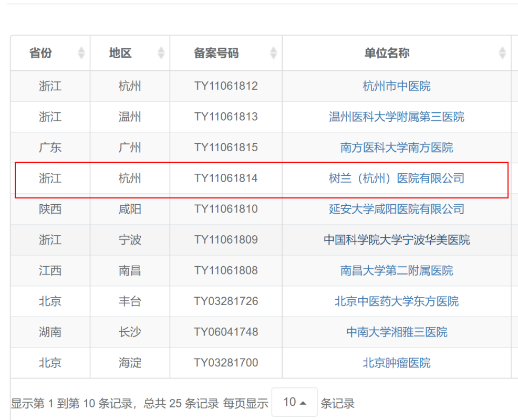
Task: Open the 延安大学咸阳医院有限公司 link
Action: pyautogui.click(x=397, y=209)
